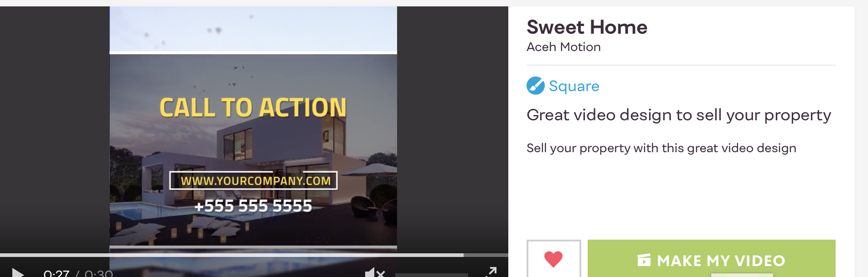
Task: Visit the Aceh Motion author page
Action: pos(563,47)
